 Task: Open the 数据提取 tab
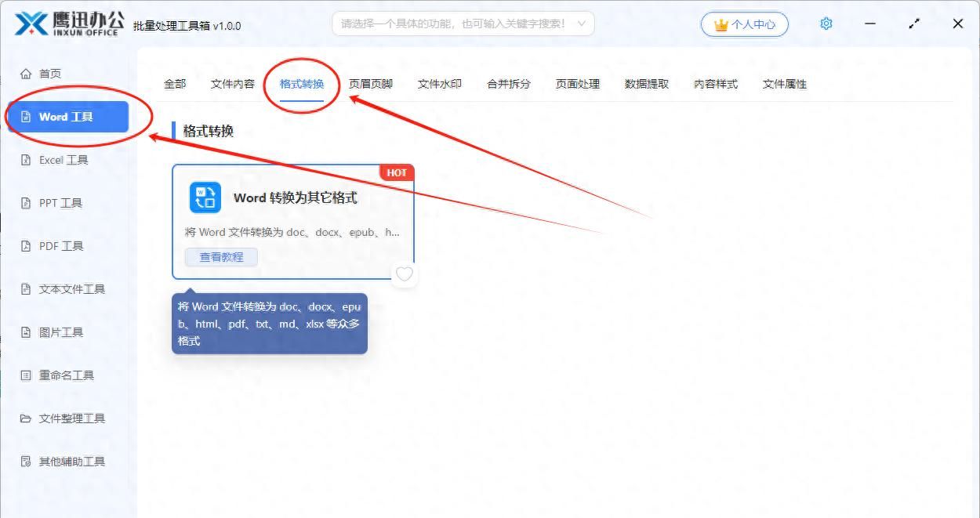click(x=646, y=84)
